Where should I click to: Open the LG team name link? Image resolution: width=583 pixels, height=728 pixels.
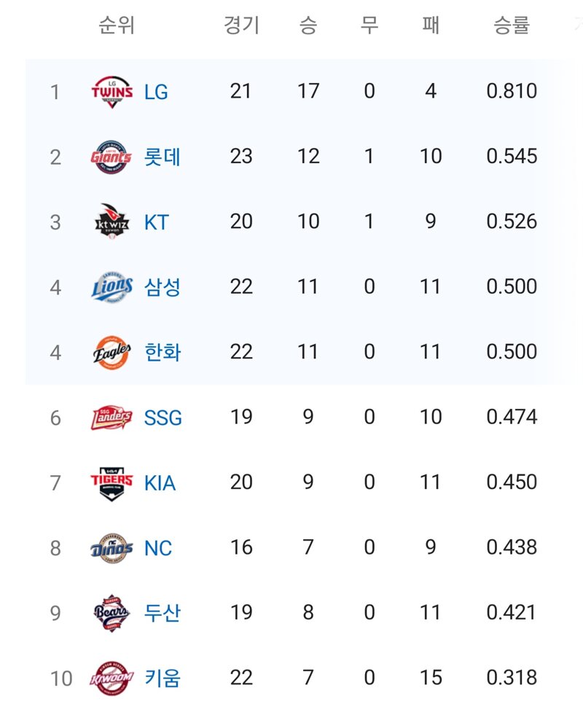[x=156, y=92]
